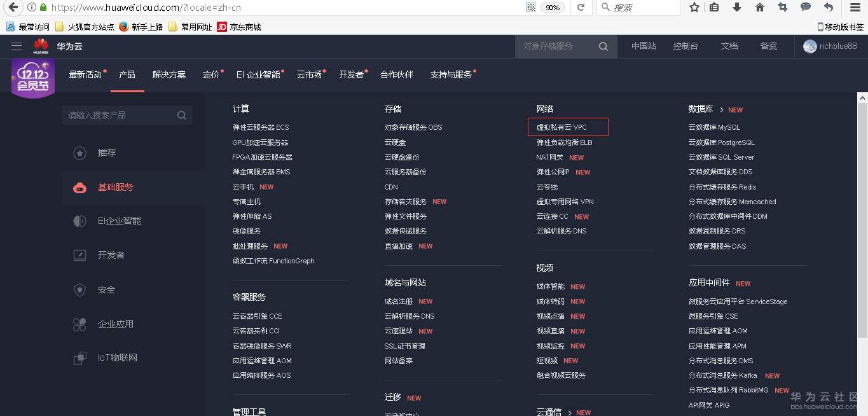868x416 pixels.
Task: Click the 基础服务 cloud icon
Action: click(x=79, y=187)
